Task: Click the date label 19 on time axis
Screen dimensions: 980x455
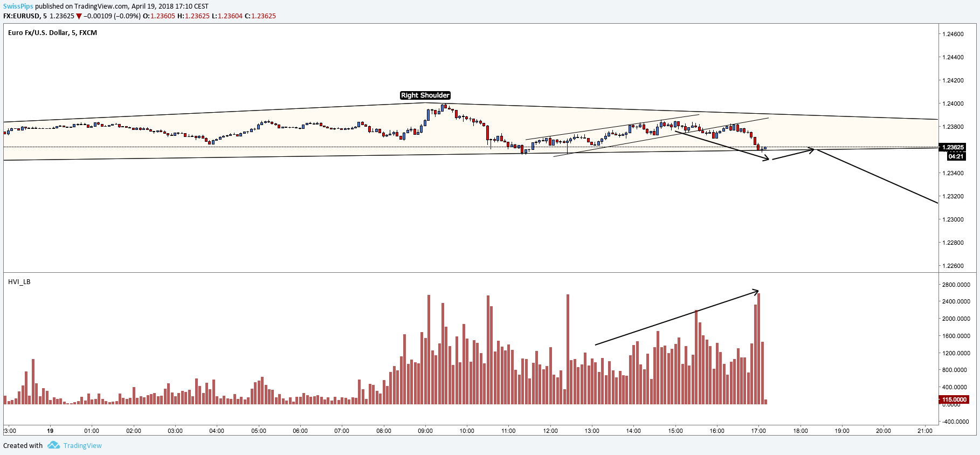Action: click(50, 431)
